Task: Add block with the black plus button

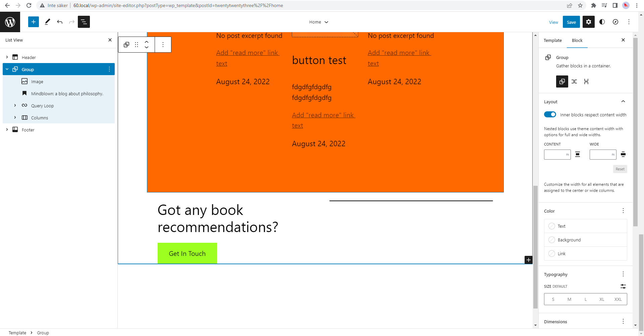Action: (529, 260)
